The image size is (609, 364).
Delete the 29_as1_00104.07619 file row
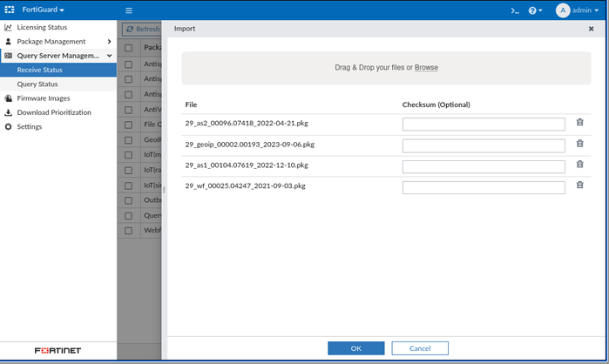pos(580,165)
